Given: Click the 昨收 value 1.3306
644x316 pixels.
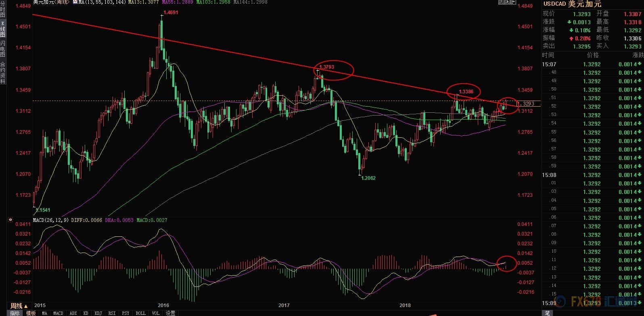Looking at the screenshot, I should click(x=632, y=38).
